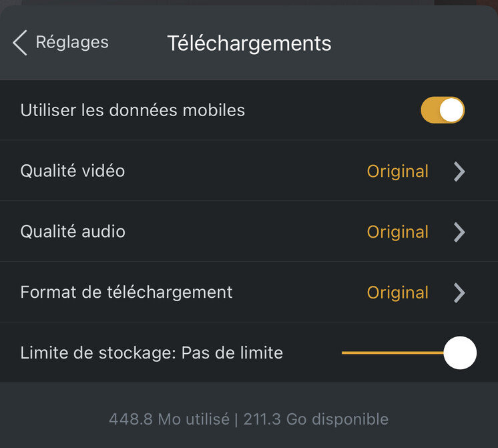Go back to Réglages
This screenshot has height=448, width=498.
click(x=60, y=43)
